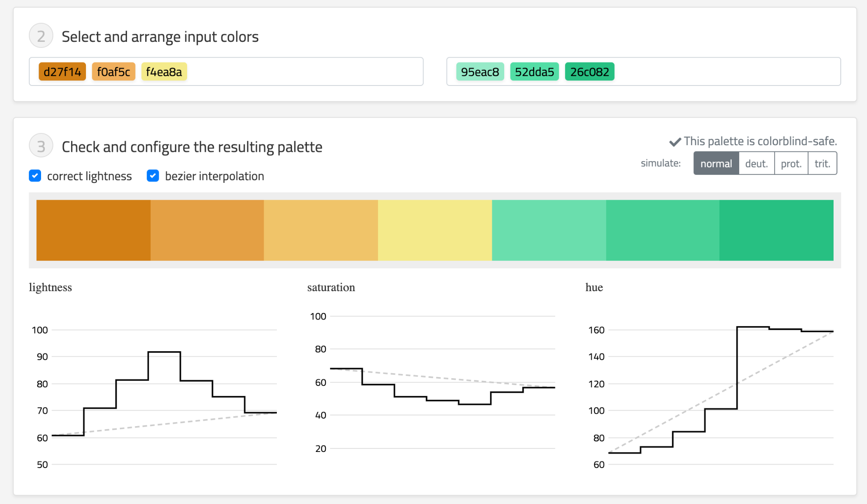Click the f4ea8a input color chip
867x504 pixels.
click(164, 72)
